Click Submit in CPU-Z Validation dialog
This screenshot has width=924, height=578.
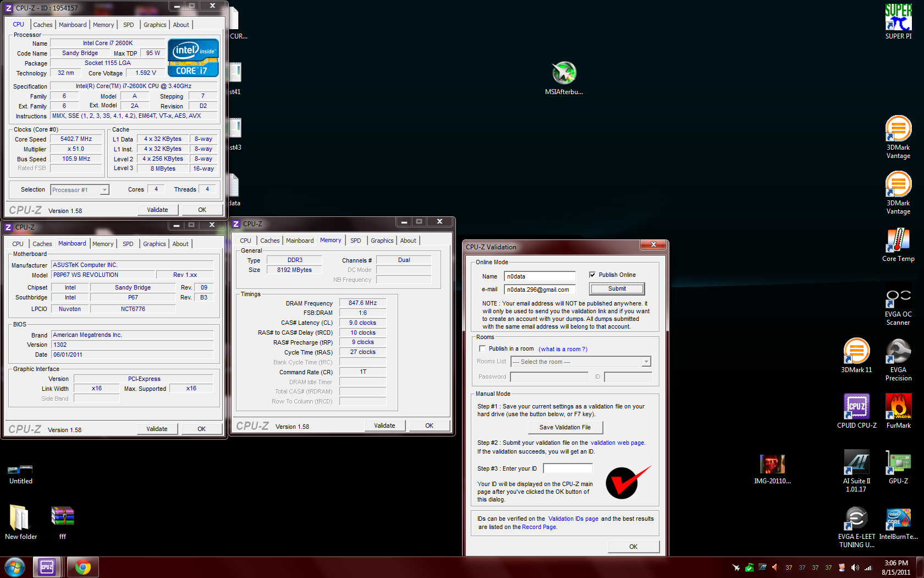[617, 288]
